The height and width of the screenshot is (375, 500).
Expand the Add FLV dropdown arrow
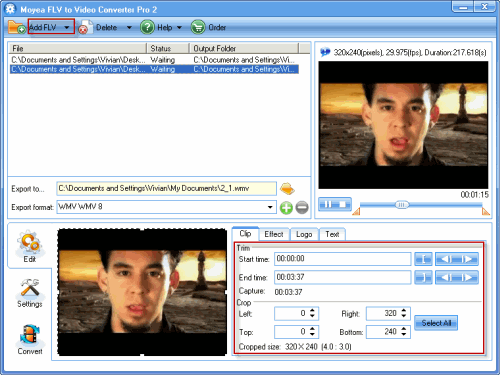(67, 27)
